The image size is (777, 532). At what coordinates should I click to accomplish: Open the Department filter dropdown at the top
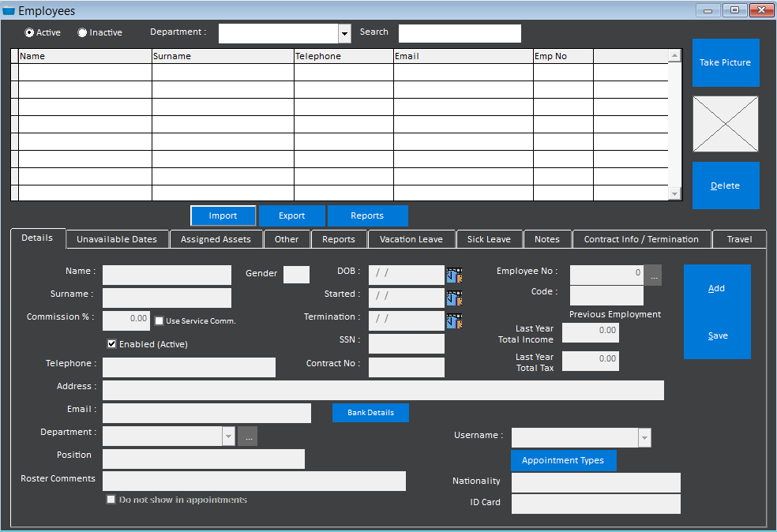(343, 33)
